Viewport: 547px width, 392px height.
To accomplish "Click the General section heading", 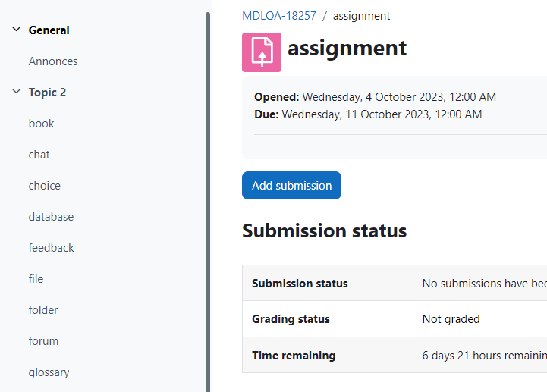I will coord(49,30).
